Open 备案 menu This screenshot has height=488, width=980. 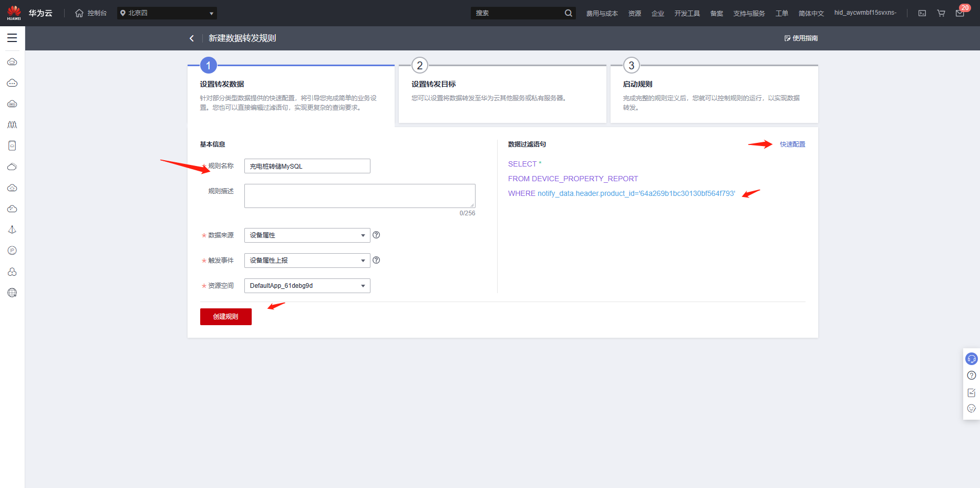pyautogui.click(x=717, y=13)
